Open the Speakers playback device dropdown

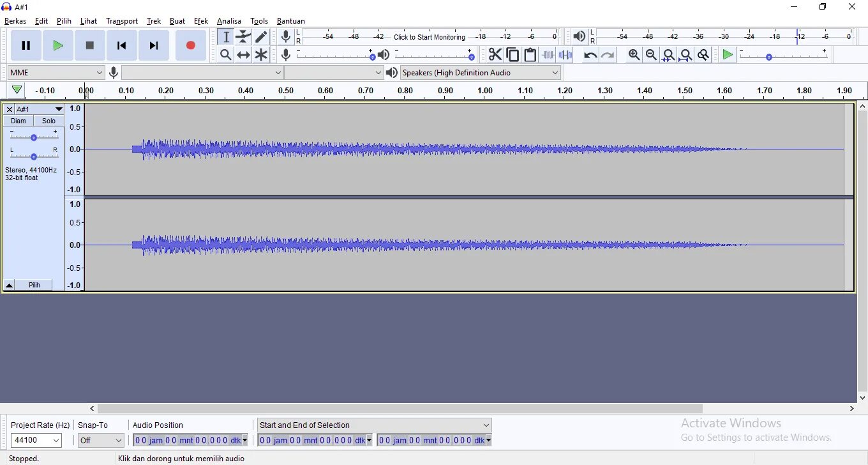481,73
